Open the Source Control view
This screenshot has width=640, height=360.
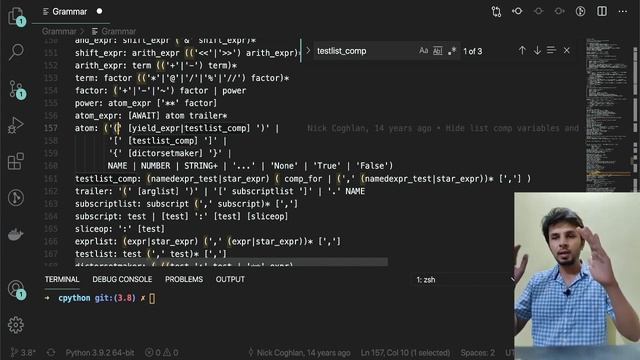click(16, 89)
